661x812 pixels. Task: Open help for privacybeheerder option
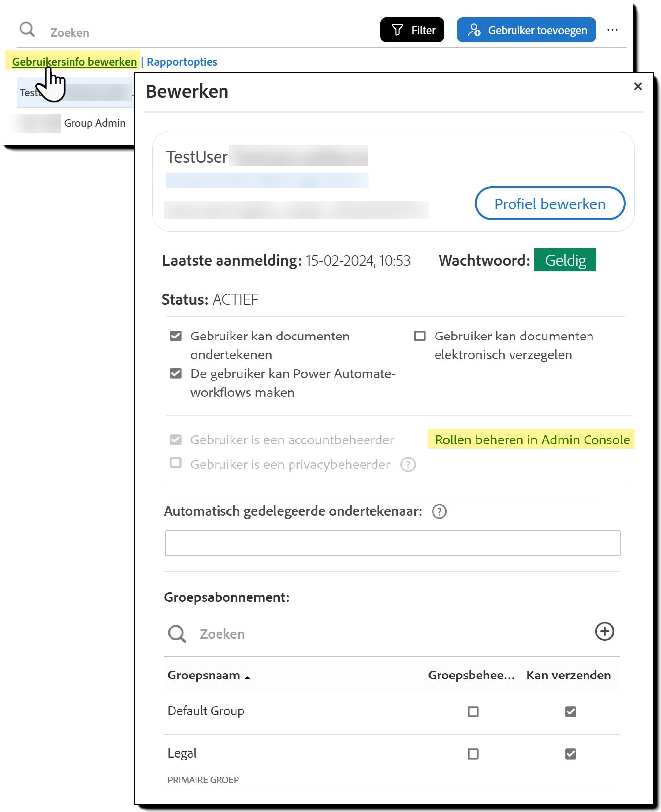(408, 465)
